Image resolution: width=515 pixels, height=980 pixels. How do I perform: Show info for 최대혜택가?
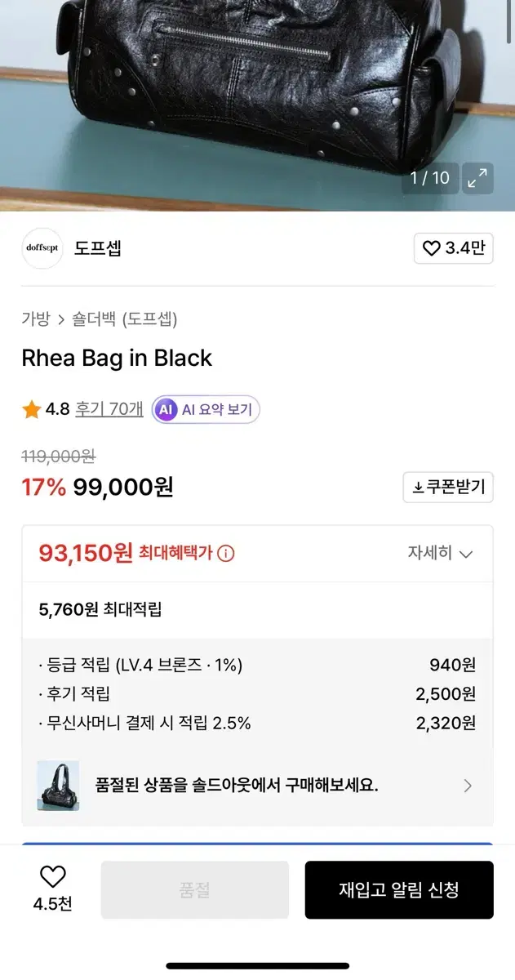point(226,553)
